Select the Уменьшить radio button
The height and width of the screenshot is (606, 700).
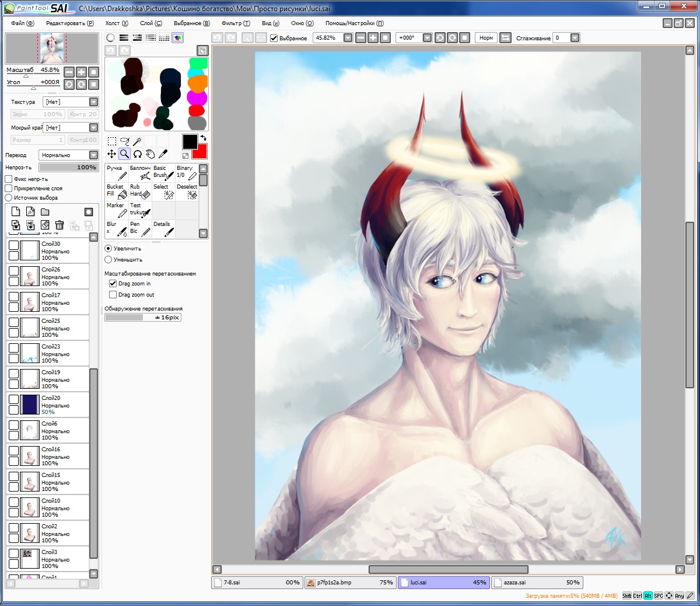108,260
